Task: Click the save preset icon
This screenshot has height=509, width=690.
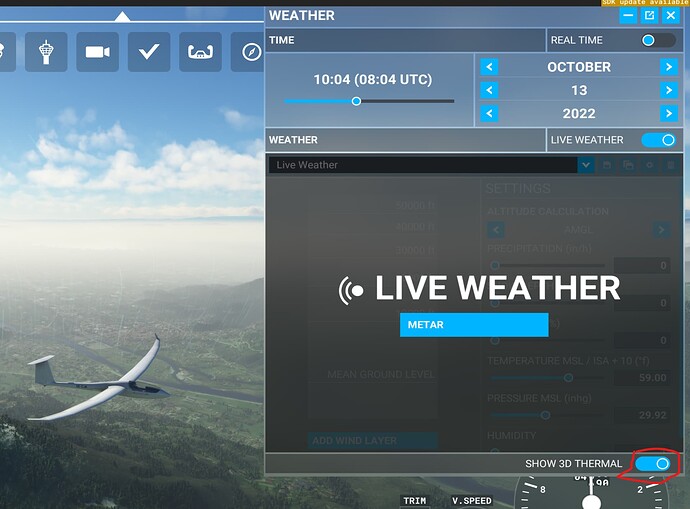Action: pos(607,165)
